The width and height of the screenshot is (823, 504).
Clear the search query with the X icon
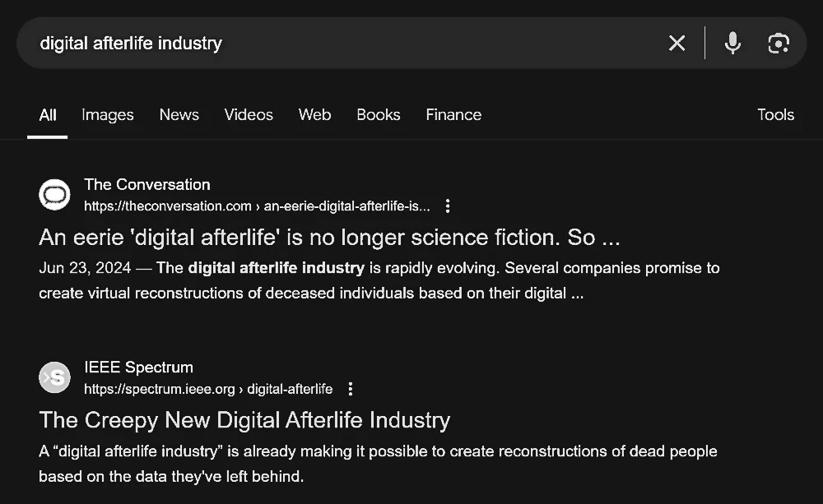point(677,43)
